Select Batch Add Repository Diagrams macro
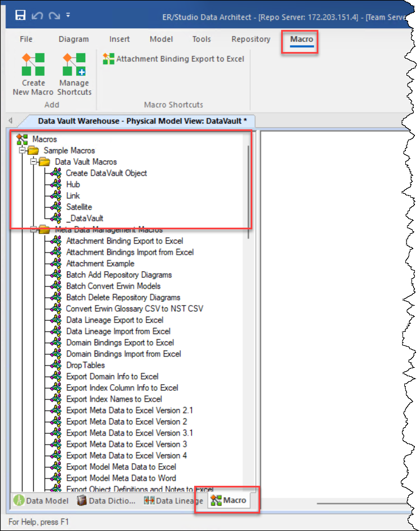 coord(119,275)
